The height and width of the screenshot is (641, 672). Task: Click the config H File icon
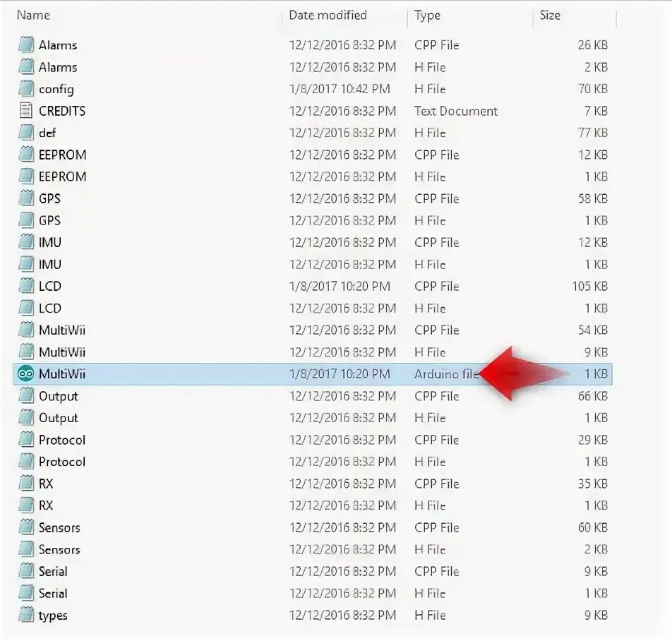[26, 89]
